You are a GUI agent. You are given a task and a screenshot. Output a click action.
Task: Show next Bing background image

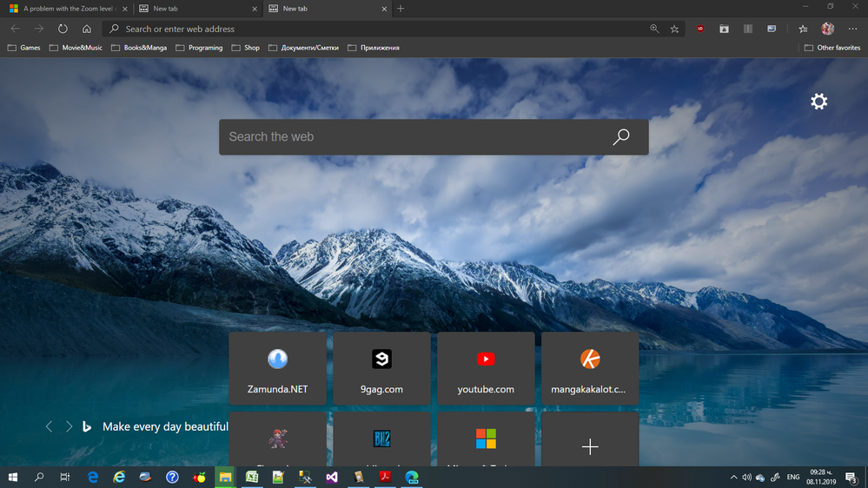tap(69, 426)
